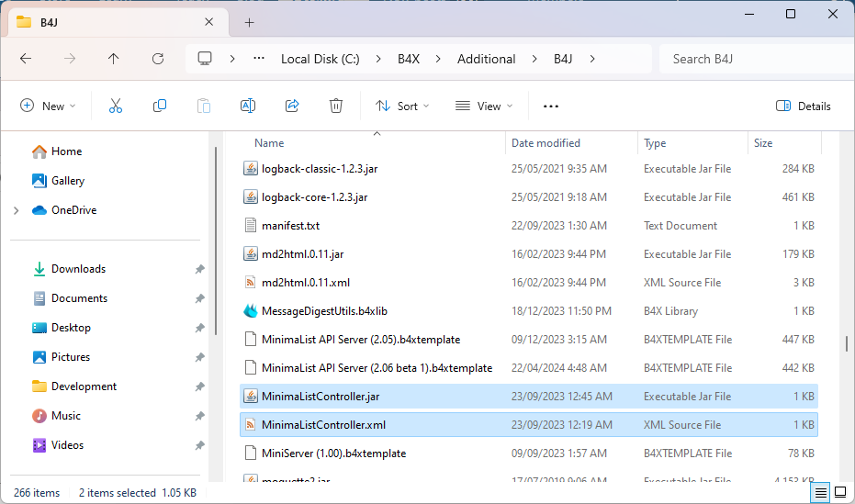Unpin Documents using its pin icon

pyautogui.click(x=199, y=298)
